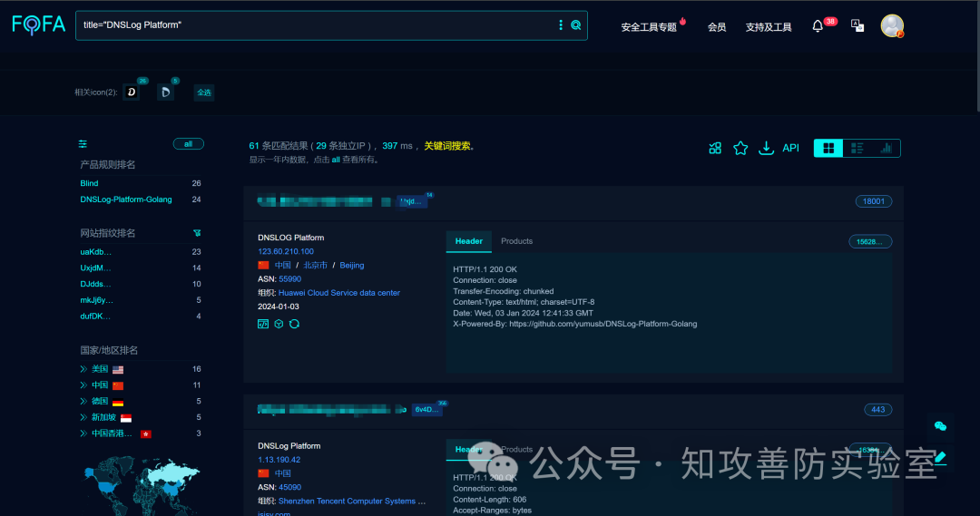Select Products tab in first result

[x=517, y=241]
